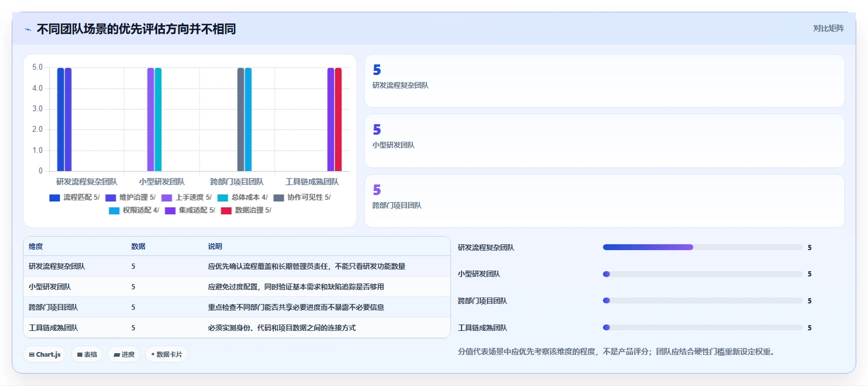Click progress list label 工具链成熟团队
868x386 pixels.
click(483, 327)
